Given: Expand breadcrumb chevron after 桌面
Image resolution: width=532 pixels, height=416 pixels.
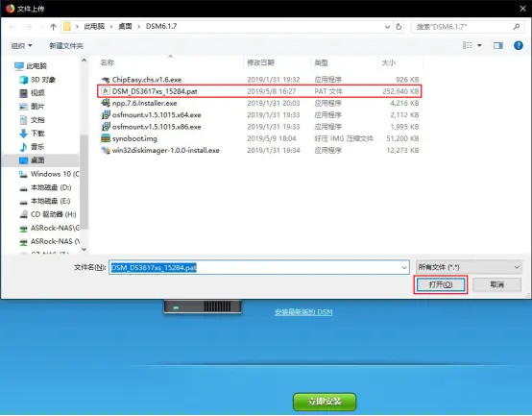Looking at the screenshot, I should [139, 27].
